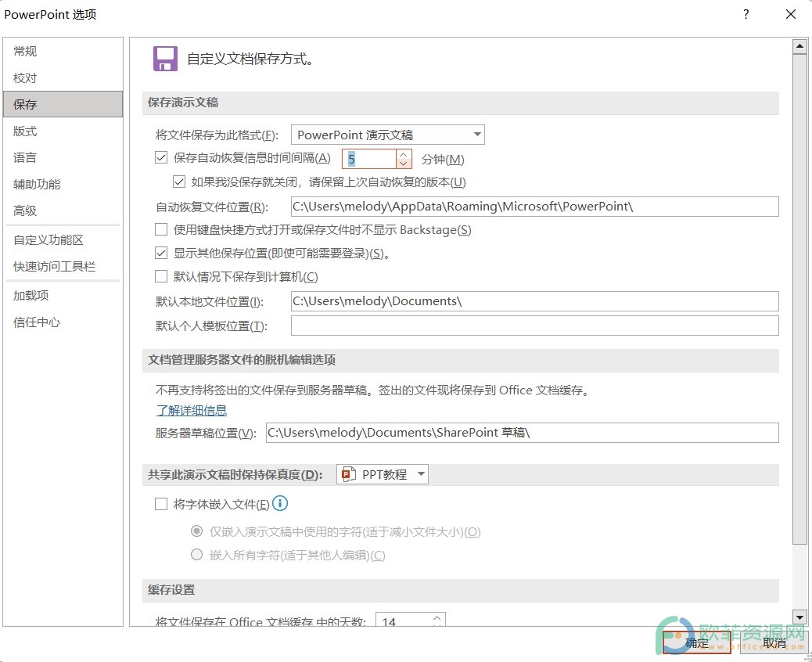812x662 pixels.
Task: Click the vertical scrollbar thumb
Action: pyautogui.click(x=799, y=299)
